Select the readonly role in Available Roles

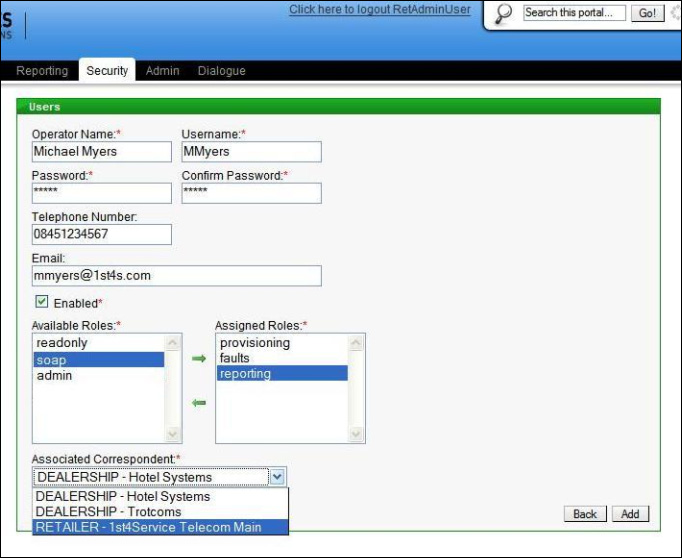tap(62, 343)
